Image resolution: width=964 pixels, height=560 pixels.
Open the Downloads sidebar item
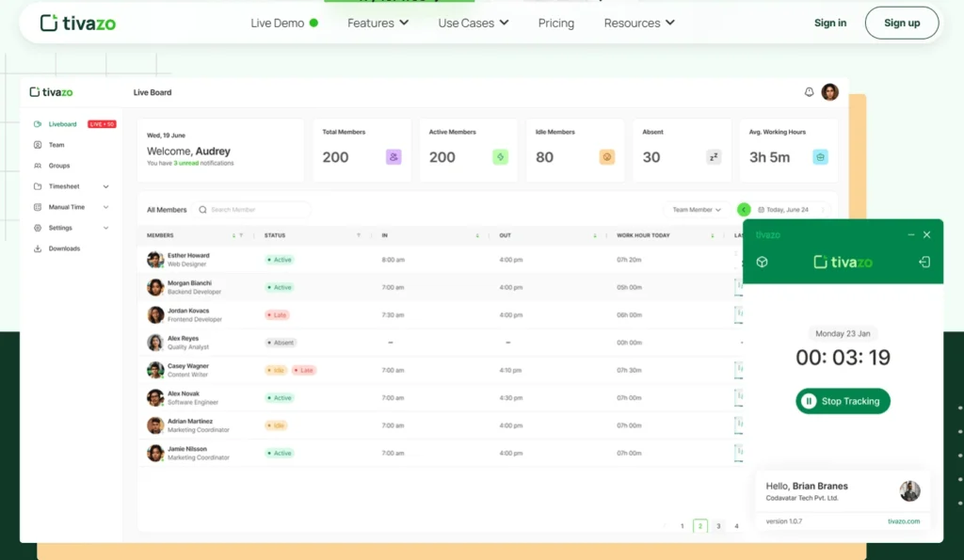click(64, 249)
